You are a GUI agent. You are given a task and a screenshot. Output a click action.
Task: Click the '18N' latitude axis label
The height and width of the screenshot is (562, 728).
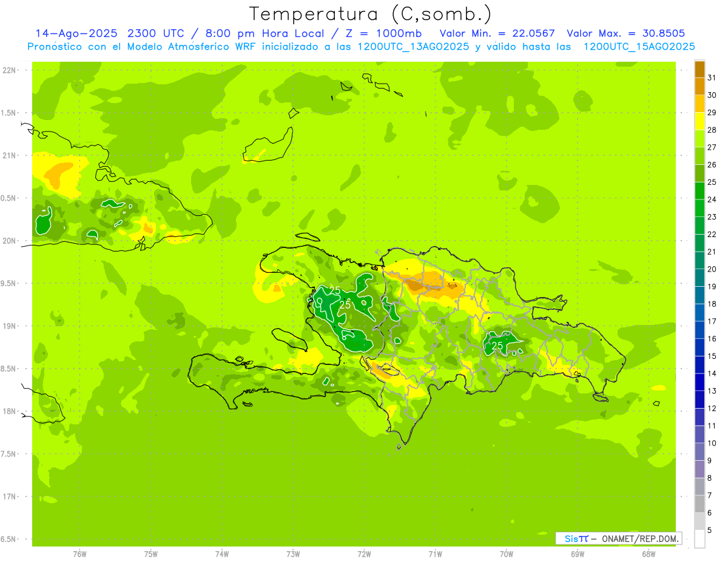(10, 412)
